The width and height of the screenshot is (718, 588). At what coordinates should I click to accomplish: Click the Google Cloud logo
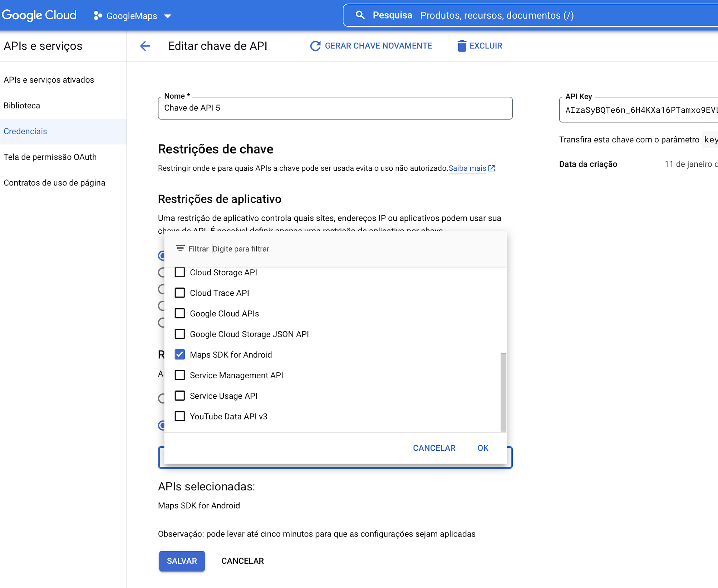39,15
